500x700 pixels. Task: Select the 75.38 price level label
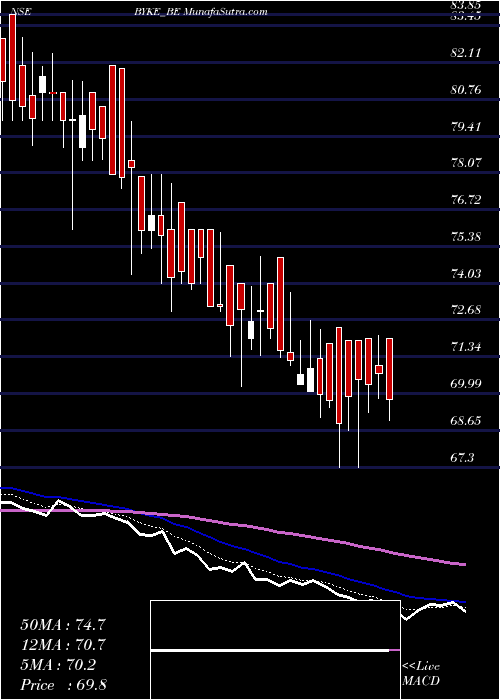(466, 237)
